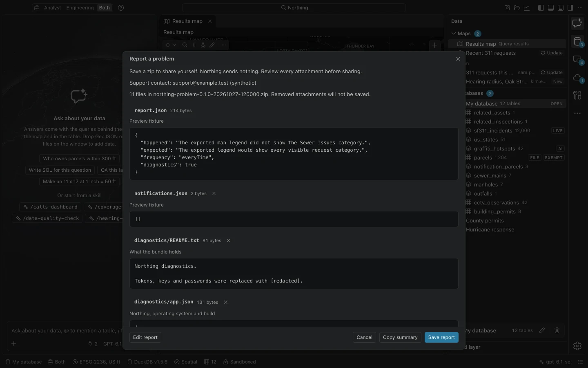588x368 pixels.
Task: Click the open folder icon
Action: click(x=517, y=8)
